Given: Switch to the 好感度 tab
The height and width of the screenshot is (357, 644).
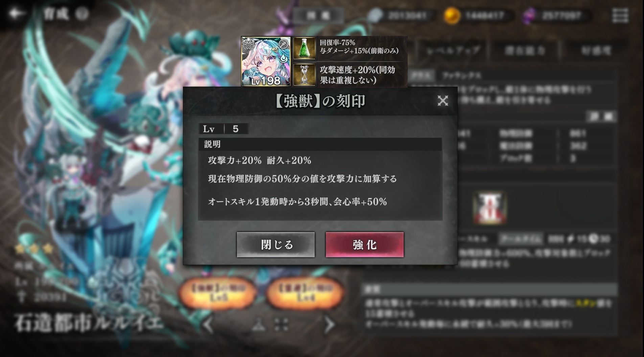Looking at the screenshot, I should click(x=596, y=50).
